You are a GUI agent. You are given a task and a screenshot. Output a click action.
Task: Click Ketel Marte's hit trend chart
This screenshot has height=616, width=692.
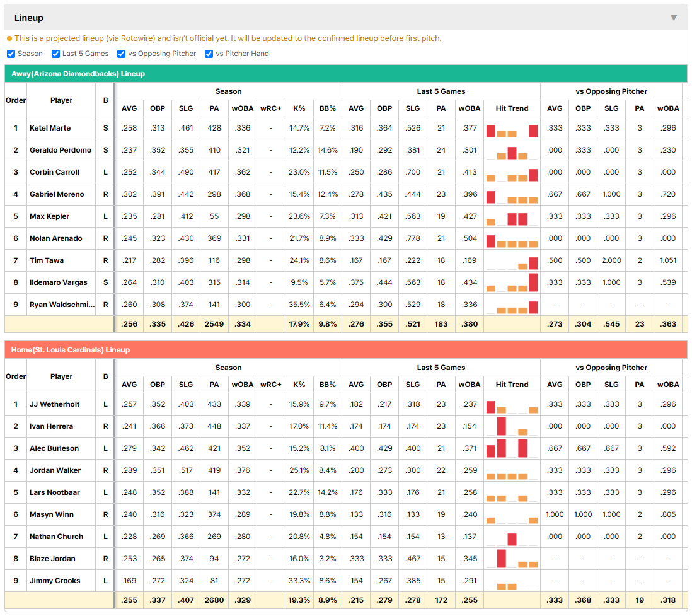[512, 129]
